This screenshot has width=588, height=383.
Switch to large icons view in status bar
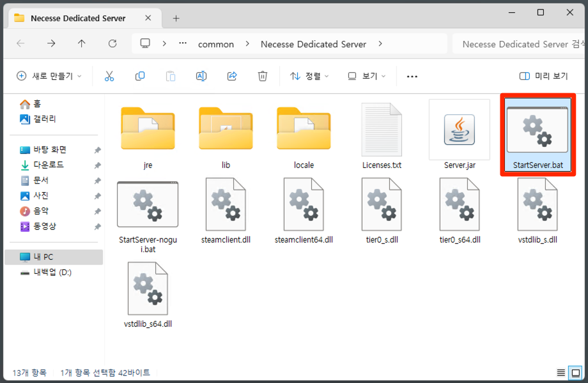[x=575, y=373]
